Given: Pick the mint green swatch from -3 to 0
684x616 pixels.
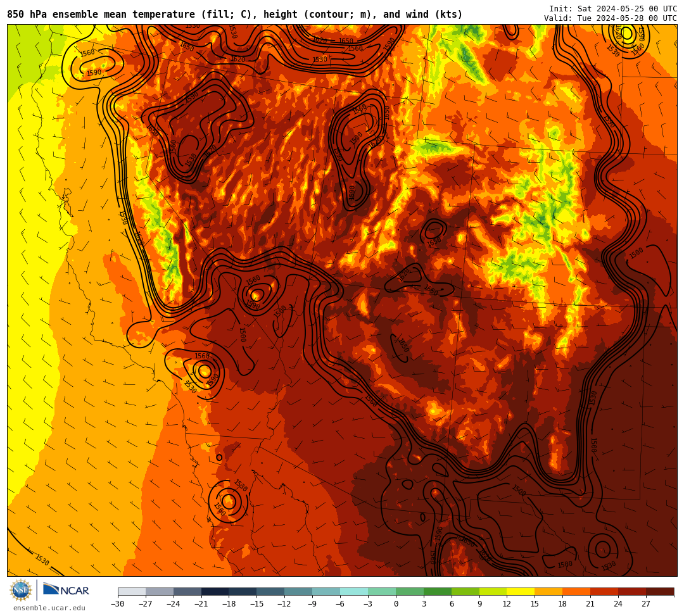Looking at the screenshot, I should tap(382, 591).
